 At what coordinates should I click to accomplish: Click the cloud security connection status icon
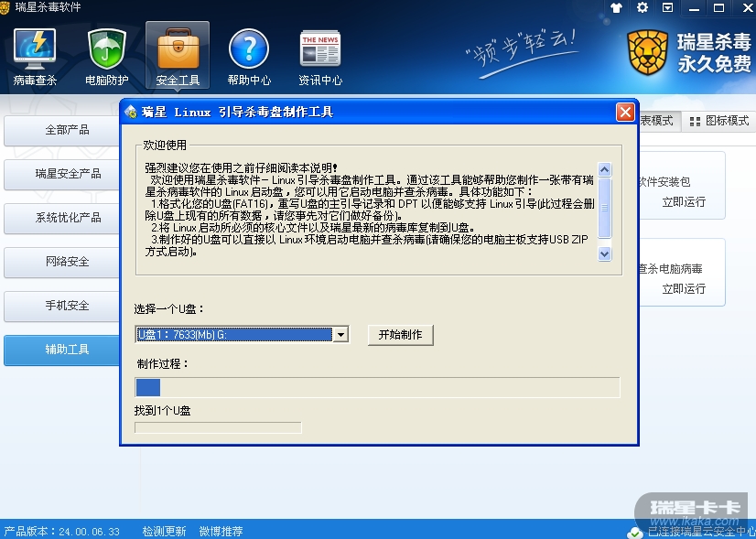(635, 533)
